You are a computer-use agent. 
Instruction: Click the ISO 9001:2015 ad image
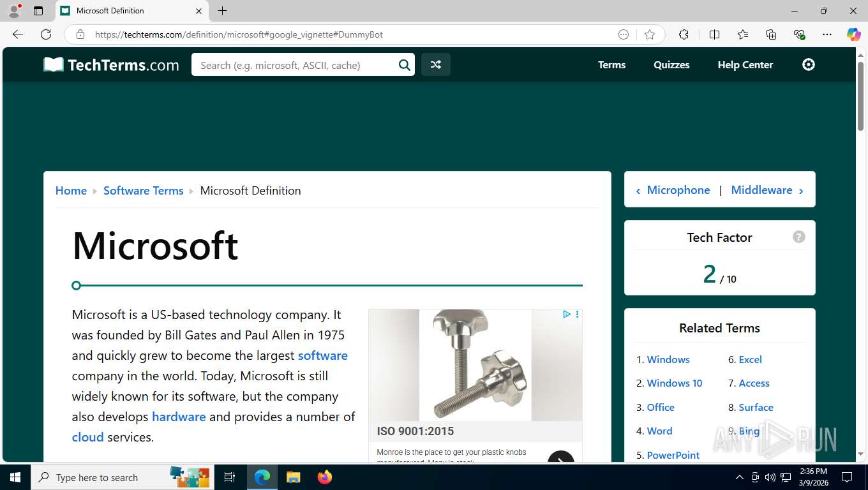pos(475,365)
